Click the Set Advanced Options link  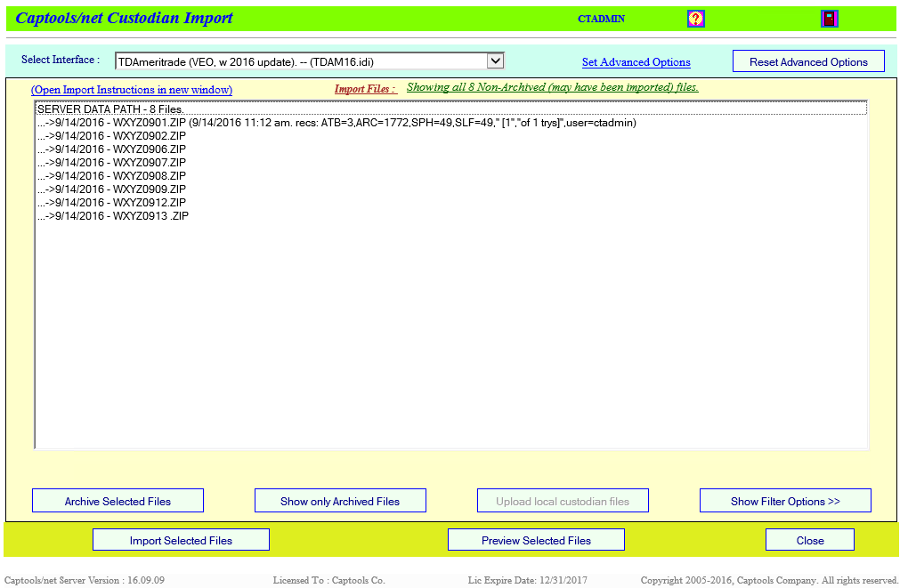tap(636, 62)
